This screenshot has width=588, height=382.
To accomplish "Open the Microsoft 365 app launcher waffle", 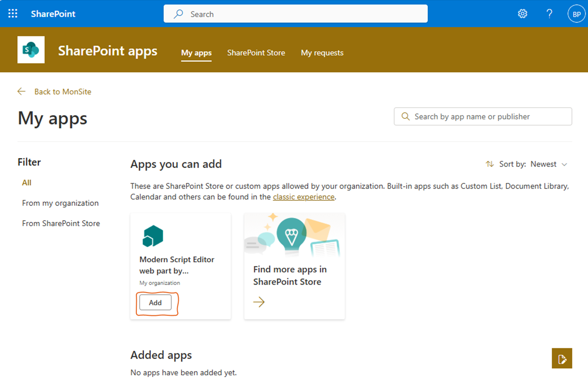I will tap(12, 13).
